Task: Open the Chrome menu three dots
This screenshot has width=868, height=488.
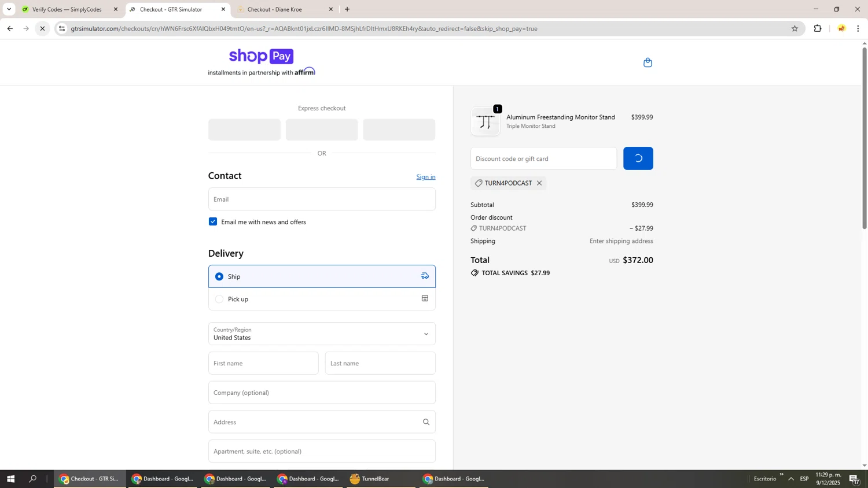Action: 858,28
